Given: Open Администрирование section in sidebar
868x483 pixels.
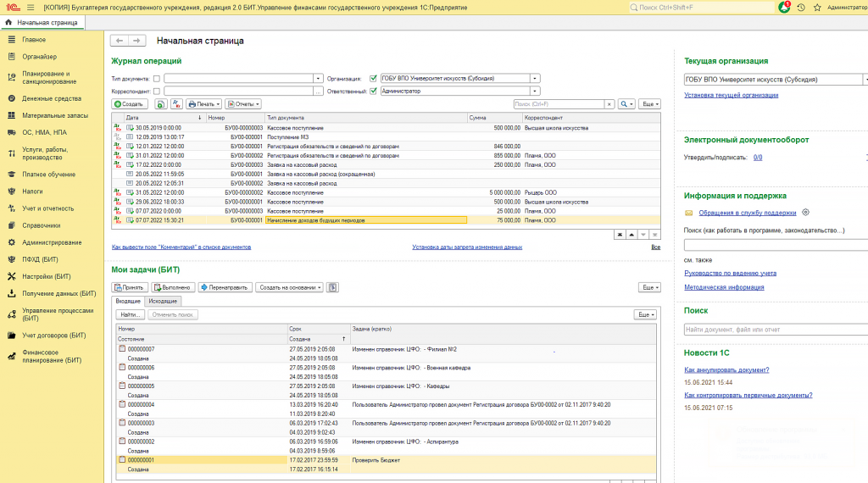Looking at the screenshot, I should pyautogui.click(x=52, y=242).
